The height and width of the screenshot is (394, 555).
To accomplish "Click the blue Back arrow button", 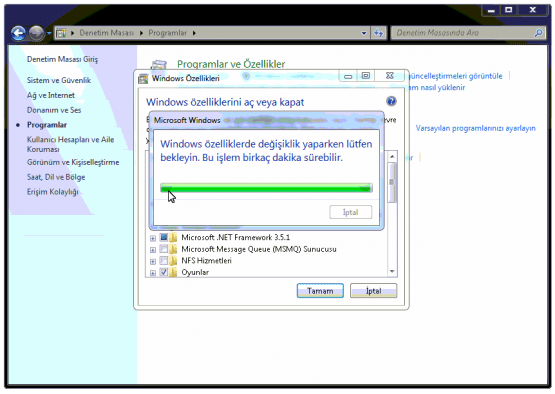I will click(x=18, y=33).
